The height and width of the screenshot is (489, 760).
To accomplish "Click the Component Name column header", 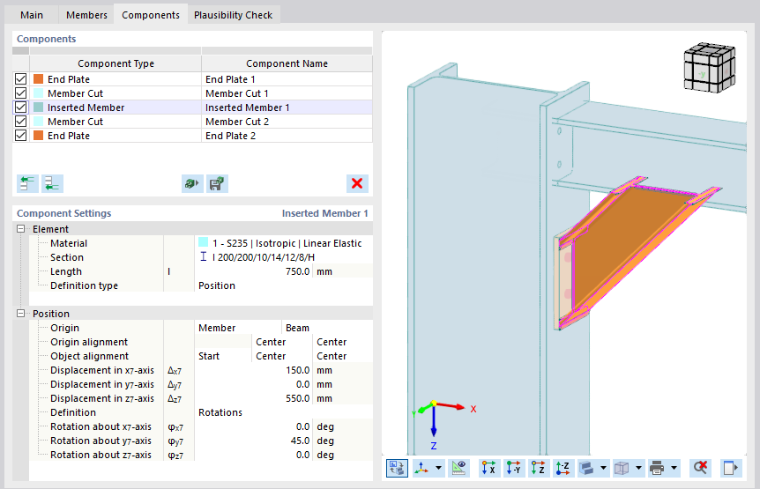I will coord(287,63).
